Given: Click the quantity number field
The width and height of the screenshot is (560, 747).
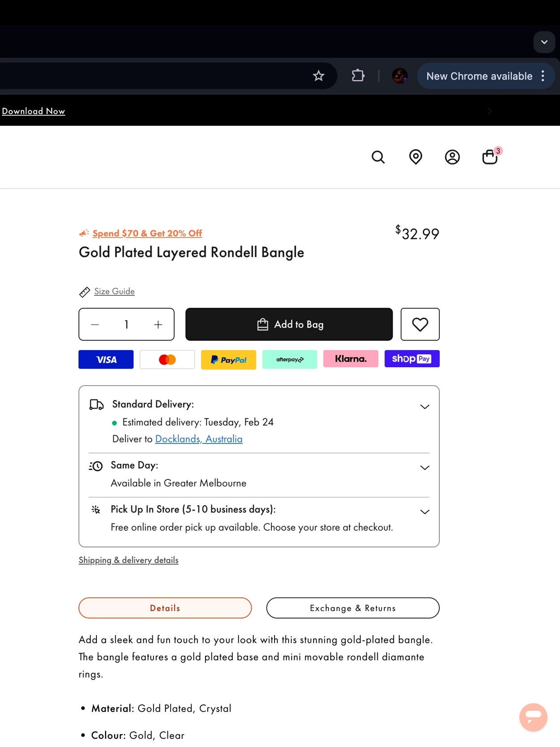Looking at the screenshot, I should pos(127,325).
